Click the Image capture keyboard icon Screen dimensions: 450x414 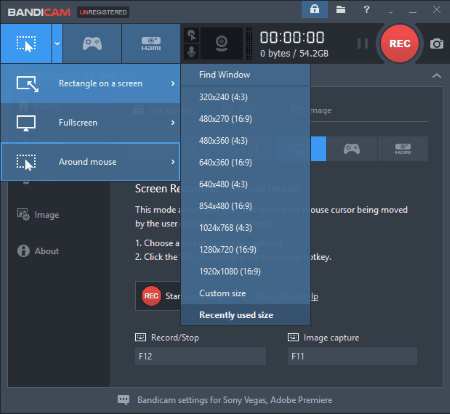point(293,337)
